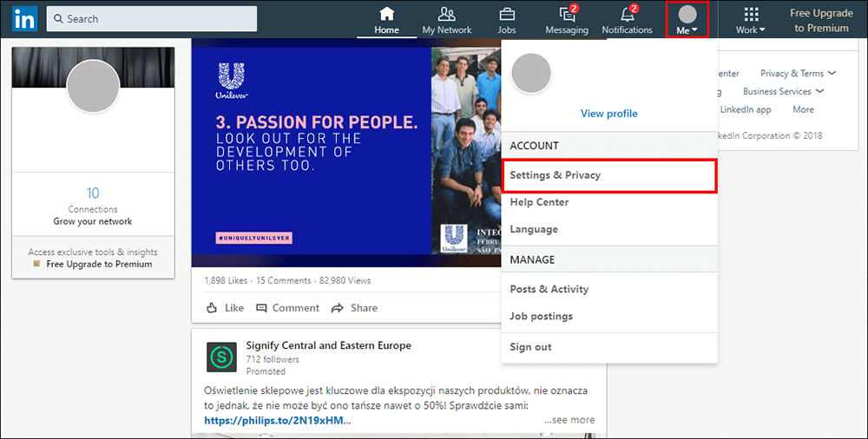The height and width of the screenshot is (439, 868).
Task: Click the Comment speech bubble icon
Action: point(261,308)
